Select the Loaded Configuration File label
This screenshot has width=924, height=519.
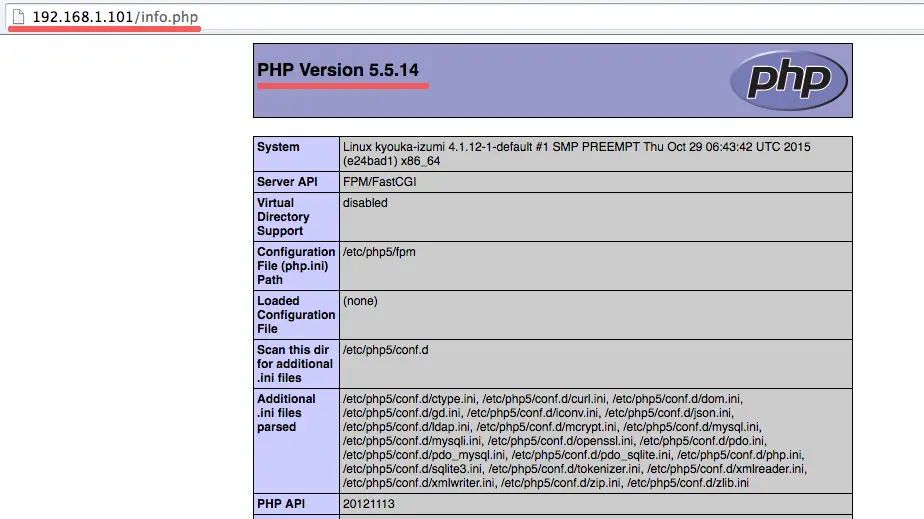296,315
